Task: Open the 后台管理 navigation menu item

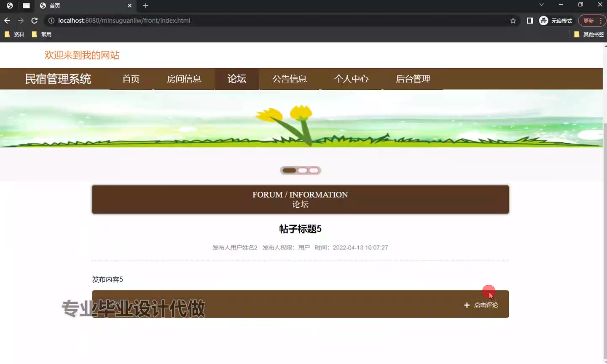Action: click(x=413, y=79)
